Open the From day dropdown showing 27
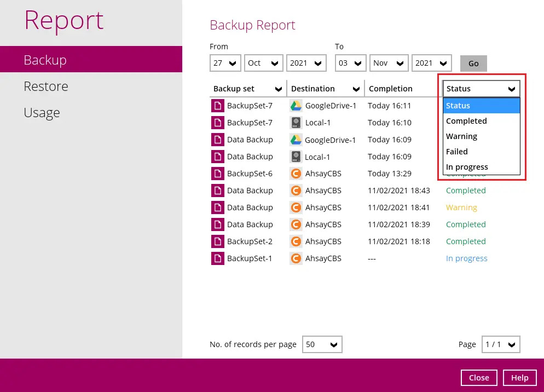The image size is (544, 392). (x=225, y=63)
